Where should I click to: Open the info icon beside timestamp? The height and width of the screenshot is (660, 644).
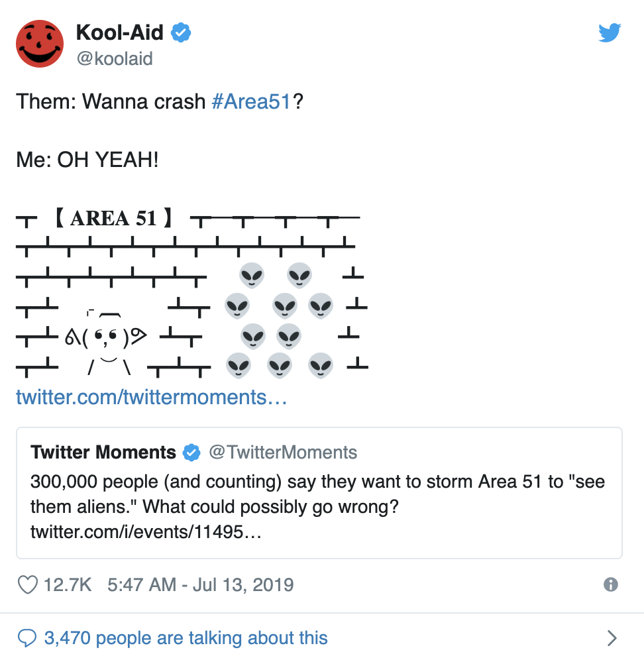(x=610, y=584)
